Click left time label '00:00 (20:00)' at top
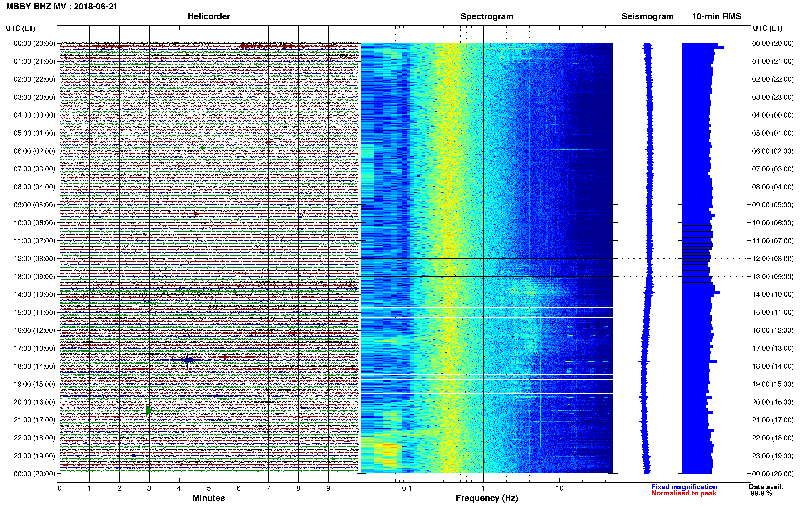This screenshot has width=812, height=508. tap(34, 43)
